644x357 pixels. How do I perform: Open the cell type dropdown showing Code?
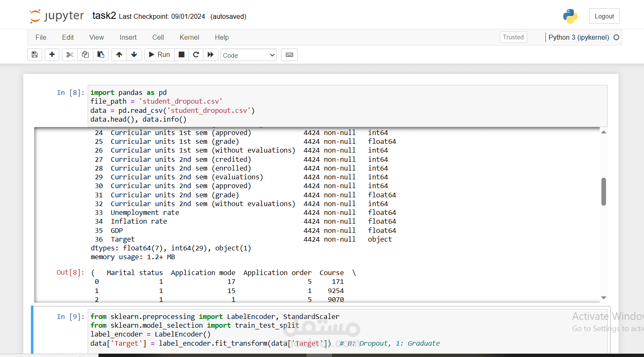(248, 55)
